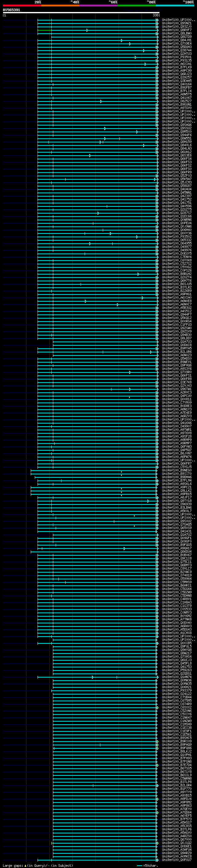Select the UniRef100_C5YGJ5 label
Image resolution: width=197 pixels, height=868 pixels.
click(176, 467)
